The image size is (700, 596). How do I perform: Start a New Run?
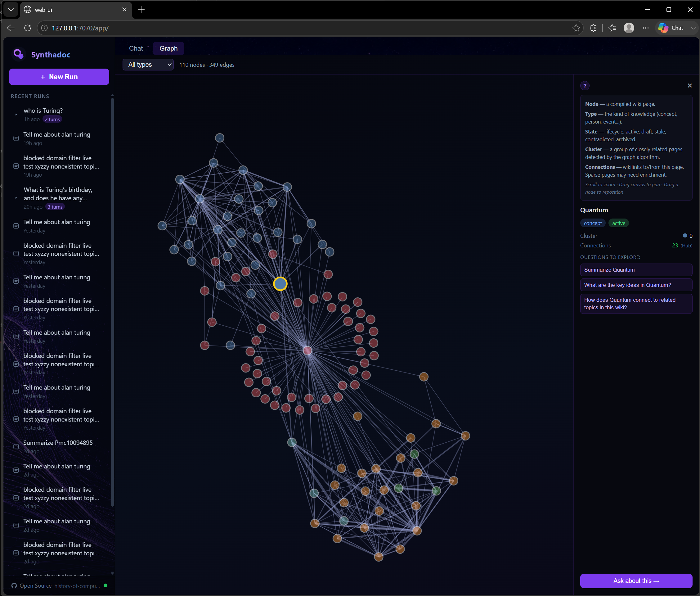point(59,77)
